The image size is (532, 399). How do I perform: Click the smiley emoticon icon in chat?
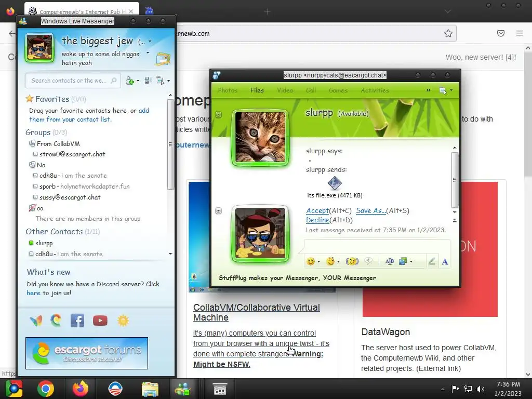pyautogui.click(x=311, y=261)
